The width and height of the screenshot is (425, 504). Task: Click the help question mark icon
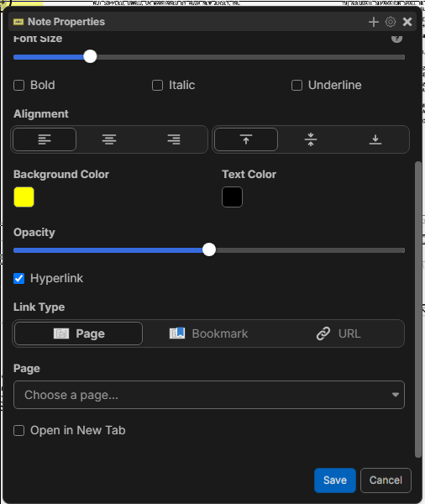click(x=396, y=39)
